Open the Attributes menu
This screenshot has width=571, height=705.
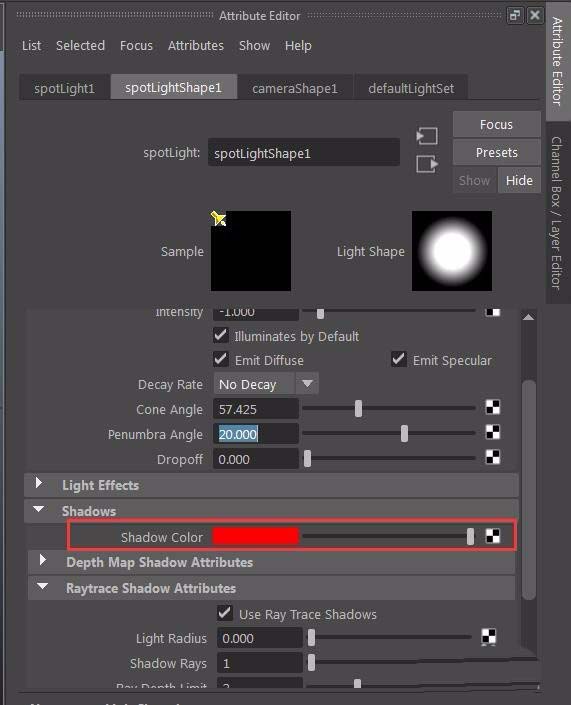coord(196,45)
